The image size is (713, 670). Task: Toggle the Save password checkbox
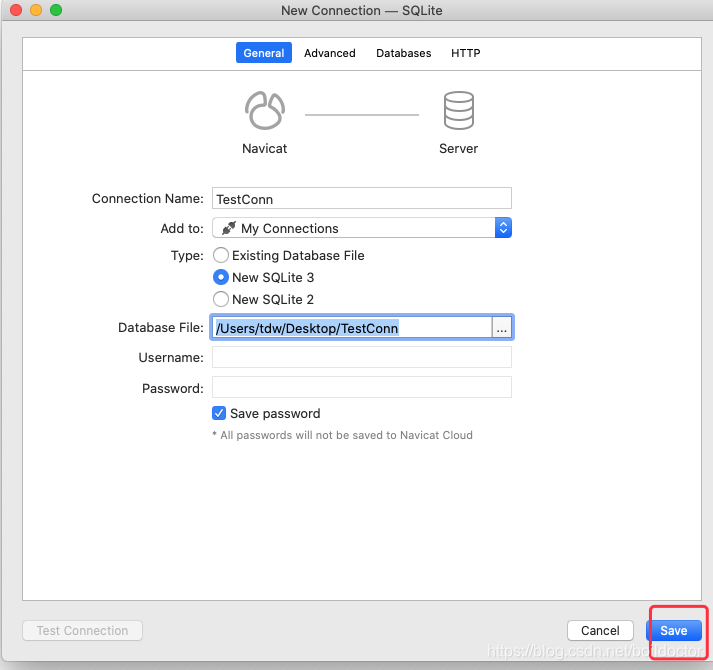(x=219, y=413)
